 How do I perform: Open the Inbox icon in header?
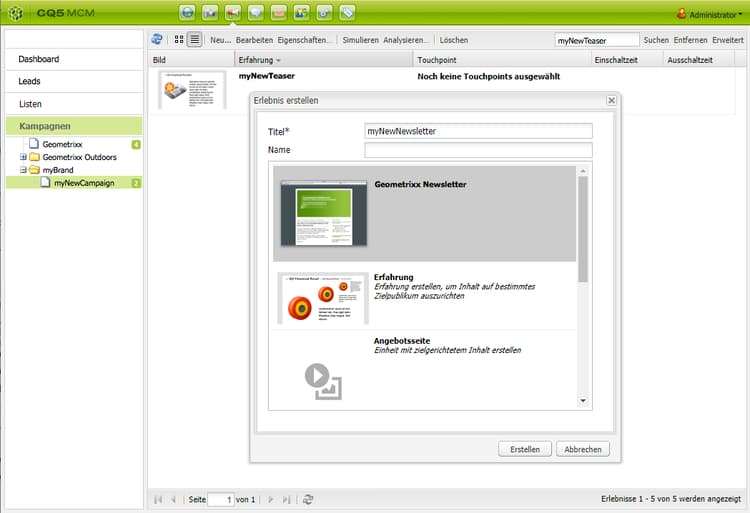(x=278, y=12)
